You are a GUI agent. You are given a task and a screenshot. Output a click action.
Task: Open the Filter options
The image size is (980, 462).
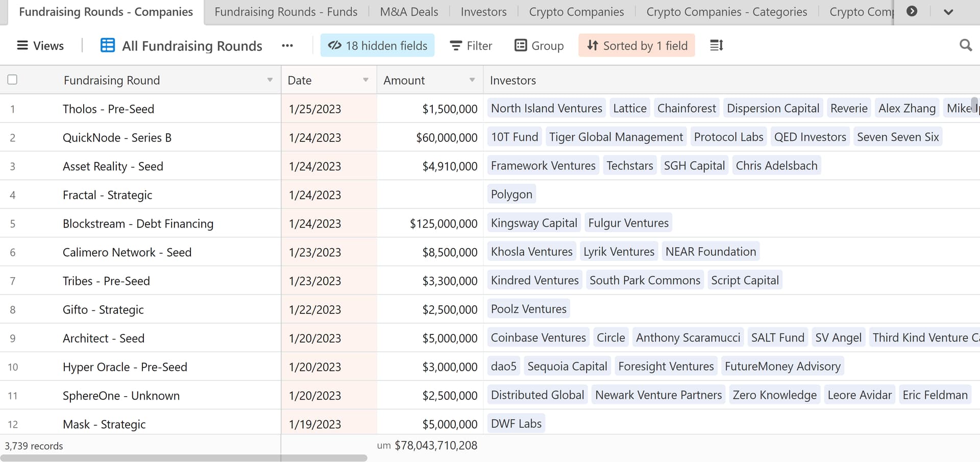(471, 45)
